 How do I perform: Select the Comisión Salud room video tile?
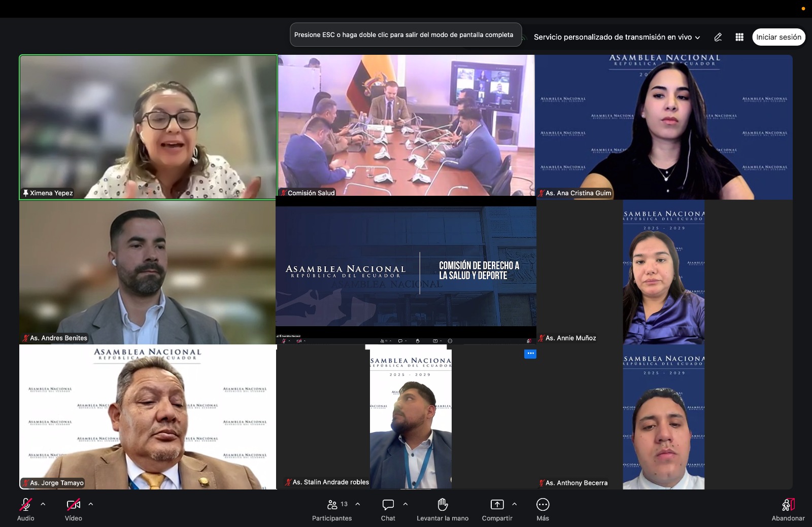click(406, 125)
